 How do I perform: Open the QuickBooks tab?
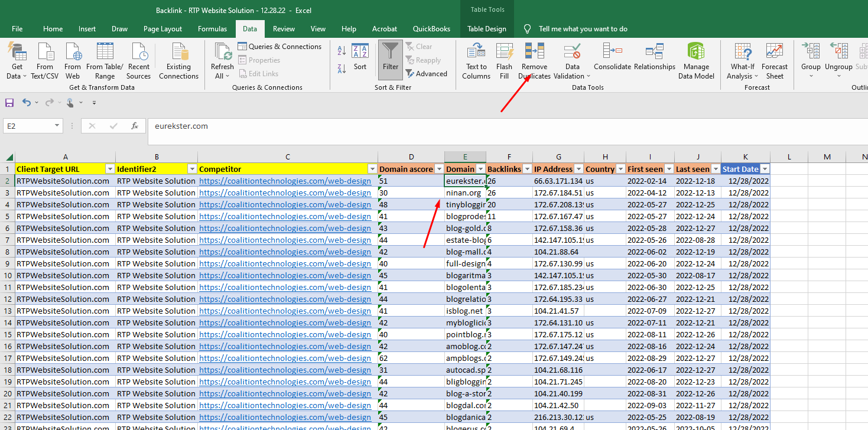tap(431, 29)
